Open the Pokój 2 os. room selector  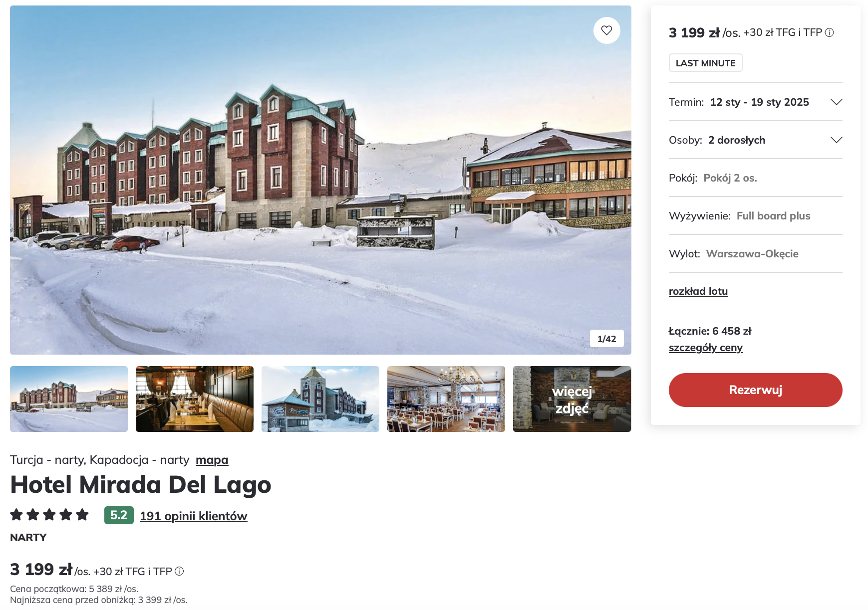click(755, 178)
